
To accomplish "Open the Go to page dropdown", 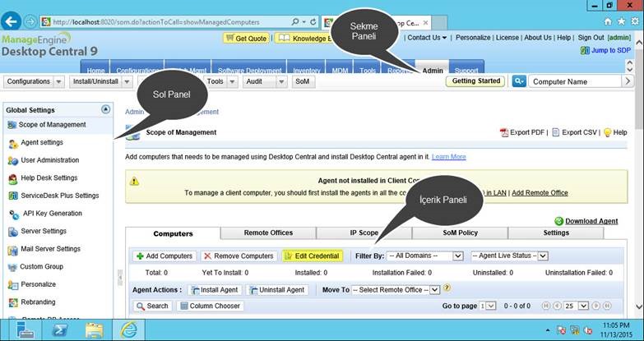I will point(488,306).
